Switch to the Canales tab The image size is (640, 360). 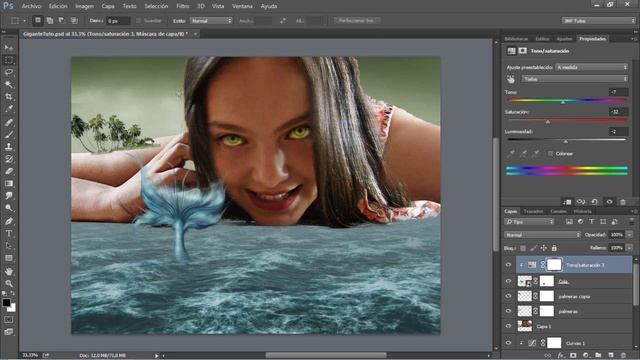click(558, 211)
